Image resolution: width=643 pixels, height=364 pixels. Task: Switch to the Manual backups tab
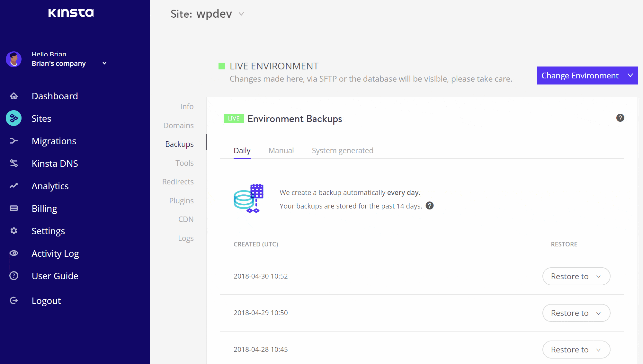(x=281, y=150)
